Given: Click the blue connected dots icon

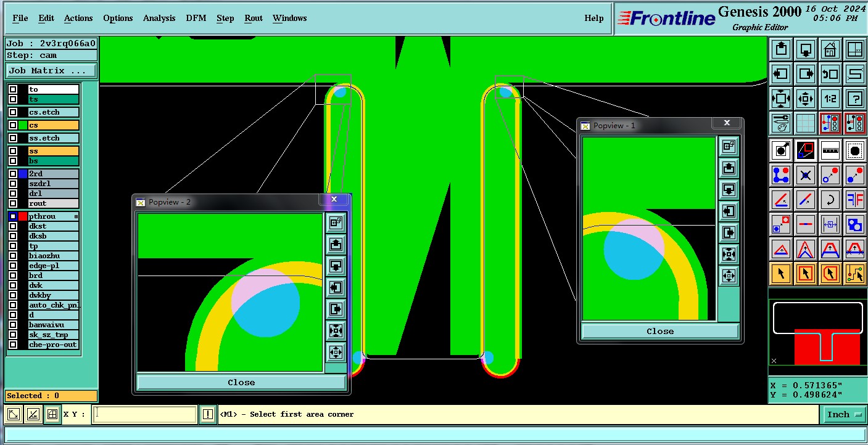Looking at the screenshot, I should (x=781, y=175).
